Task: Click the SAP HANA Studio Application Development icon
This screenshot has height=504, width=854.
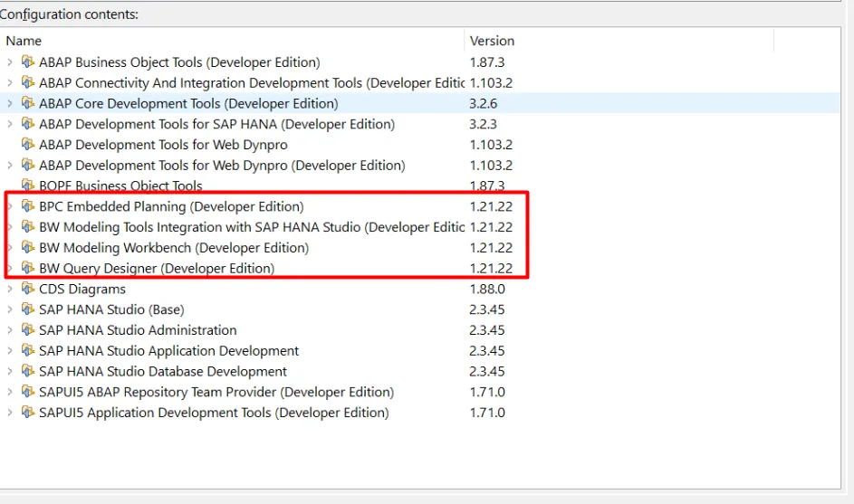Action: [28, 350]
